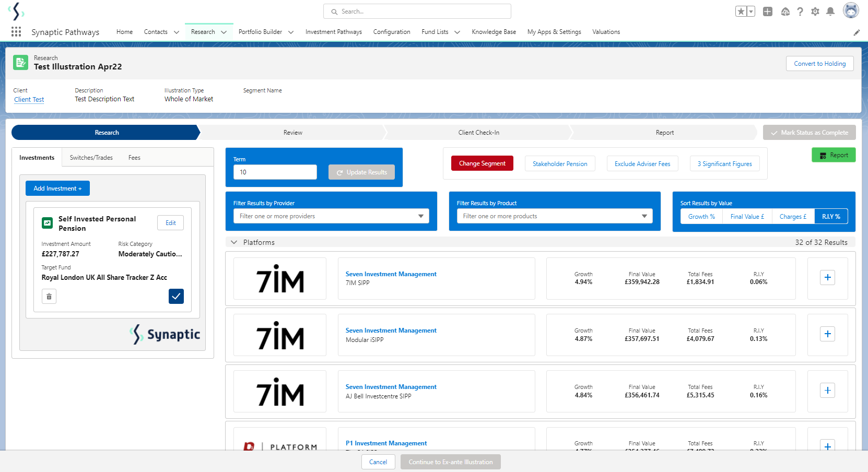Sort results by Charges £
Image resolution: width=868 pixels, height=472 pixels.
[793, 217]
